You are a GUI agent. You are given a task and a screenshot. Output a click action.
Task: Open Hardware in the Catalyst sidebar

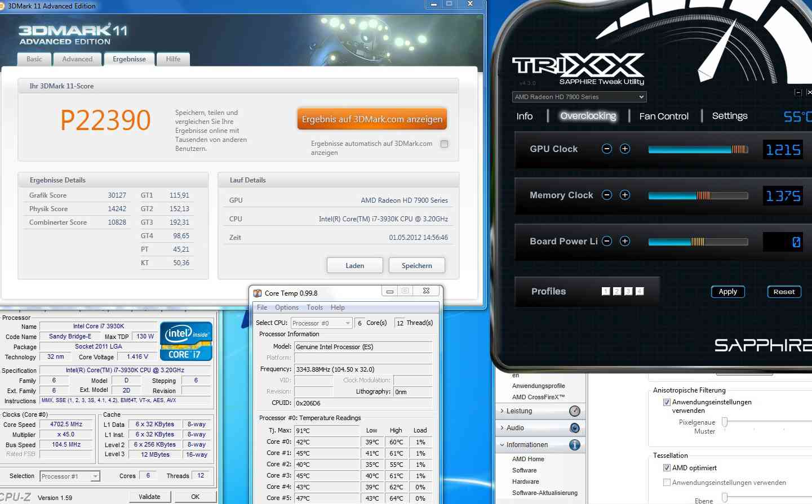526,481
